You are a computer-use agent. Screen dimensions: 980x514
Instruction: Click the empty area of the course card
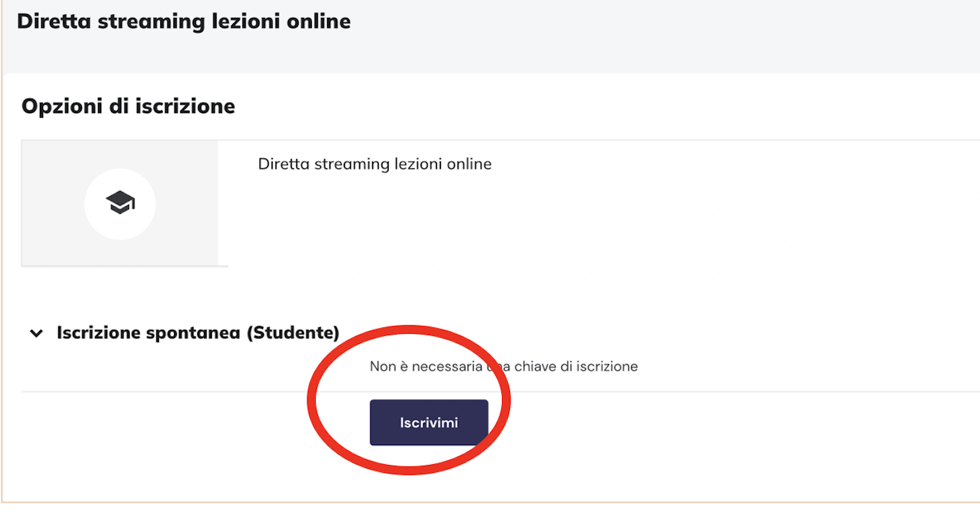tap(596, 219)
